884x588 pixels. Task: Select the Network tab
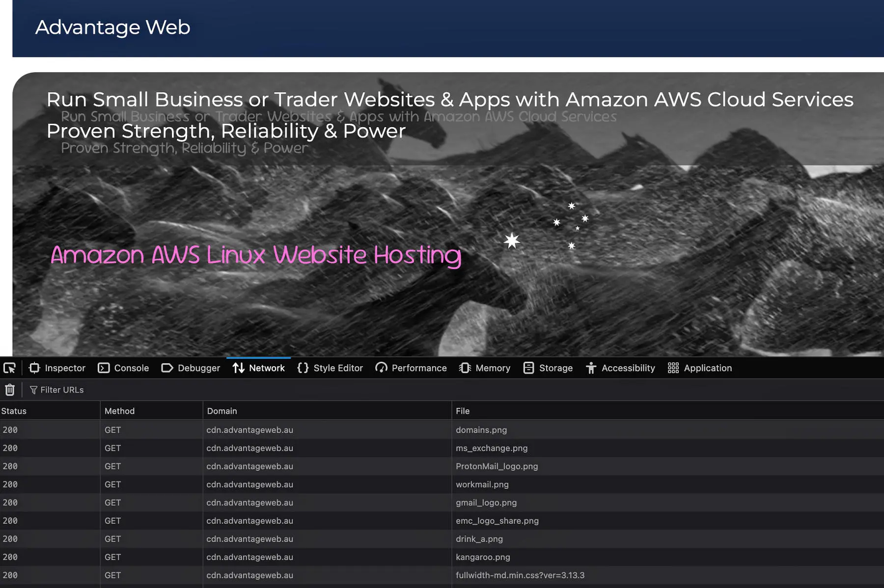[x=259, y=368]
